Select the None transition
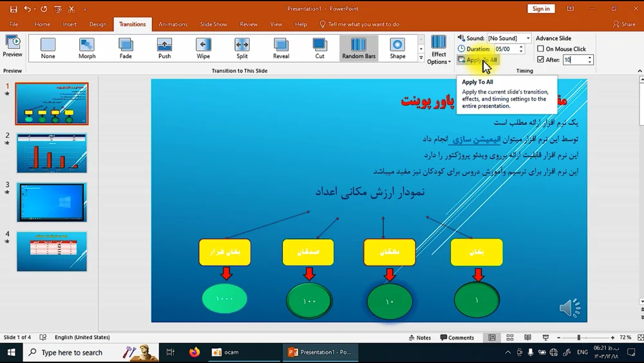644x363 pixels. coord(48,48)
